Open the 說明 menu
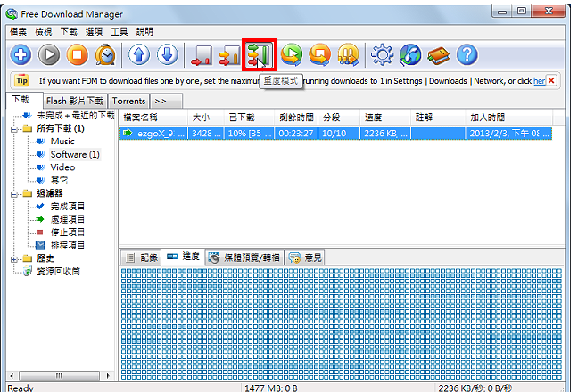 (x=144, y=32)
